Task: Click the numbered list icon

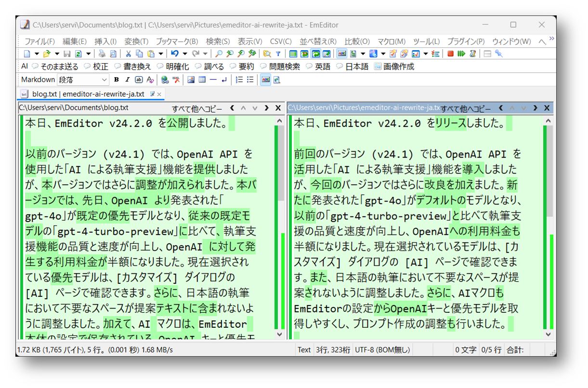Action: (239, 80)
